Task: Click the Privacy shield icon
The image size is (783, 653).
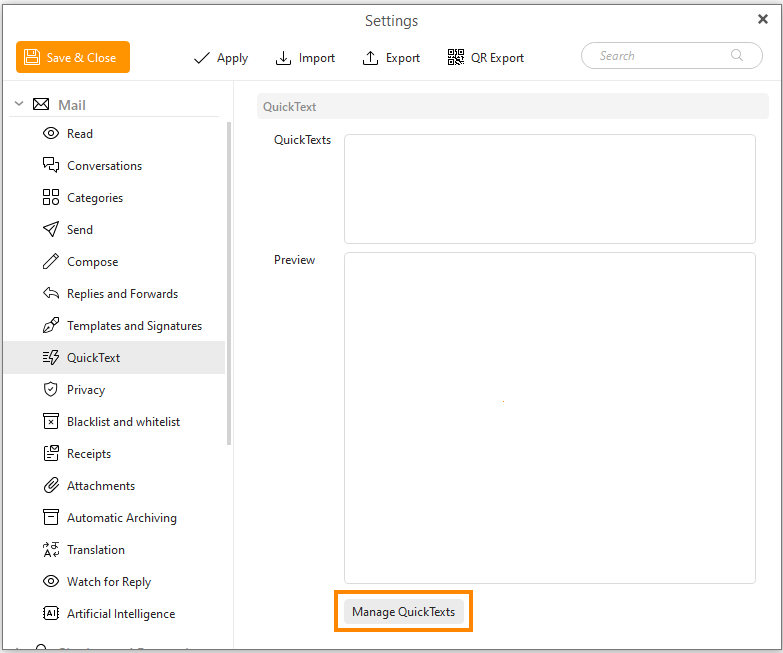Action: [x=51, y=390]
